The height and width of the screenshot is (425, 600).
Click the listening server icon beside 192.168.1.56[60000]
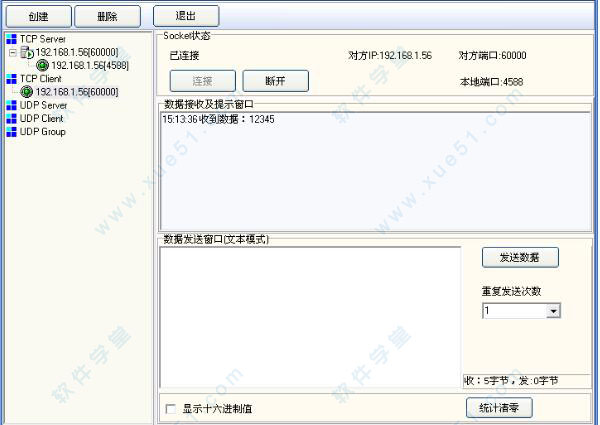[27, 52]
